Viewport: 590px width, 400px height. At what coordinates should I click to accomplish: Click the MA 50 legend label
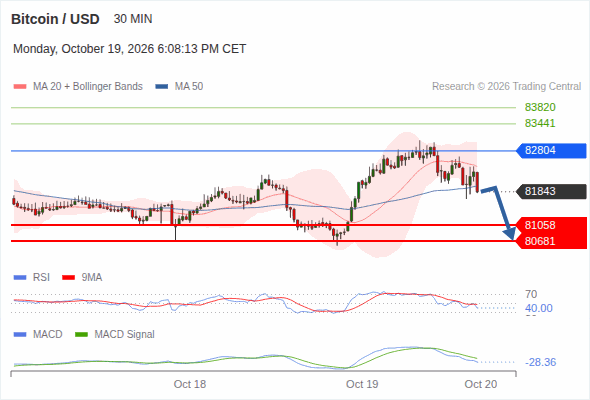pos(189,87)
